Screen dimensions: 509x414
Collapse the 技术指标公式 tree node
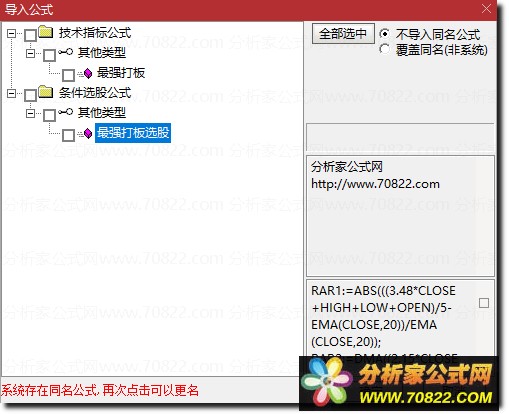tap(12, 33)
